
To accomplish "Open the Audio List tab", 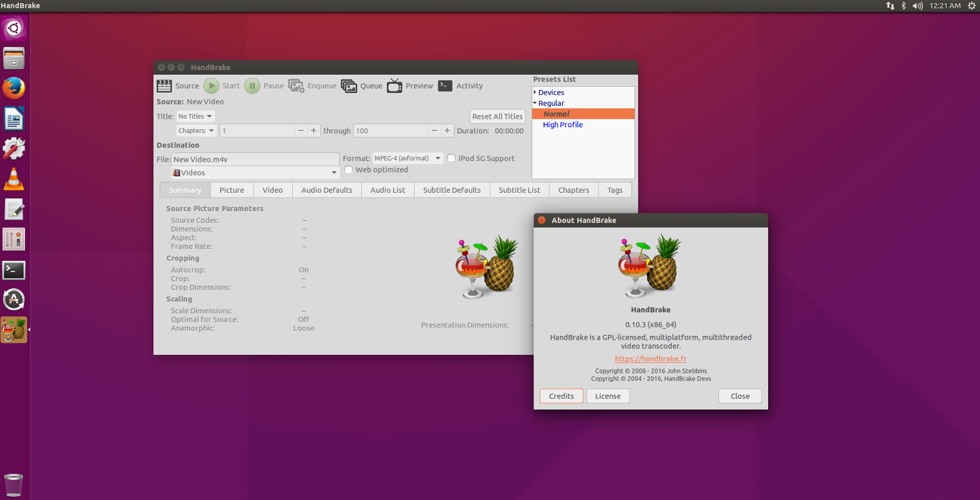I will [x=388, y=190].
